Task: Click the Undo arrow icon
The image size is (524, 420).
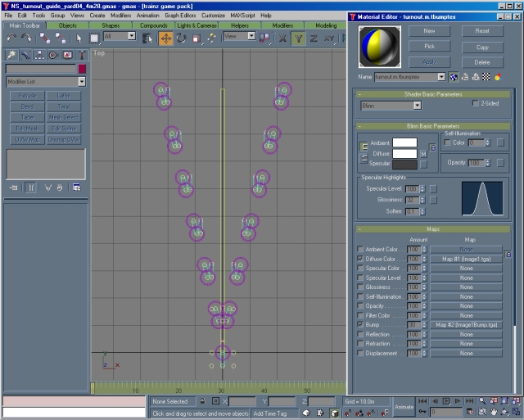Action: coord(11,38)
